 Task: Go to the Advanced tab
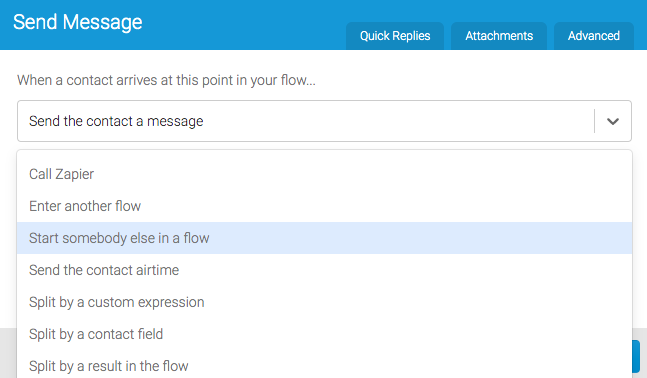pyautogui.click(x=593, y=36)
